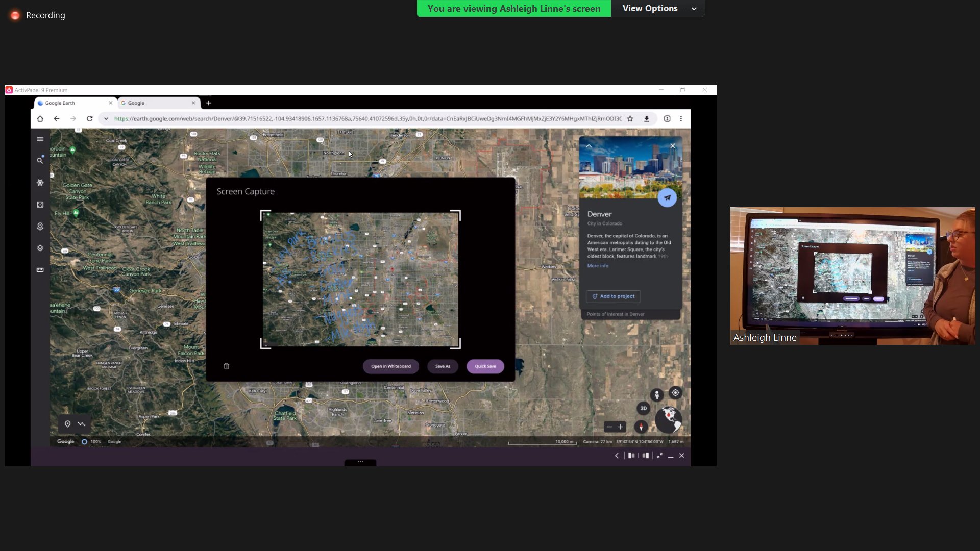The width and height of the screenshot is (980, 551).
Task: Click the fly to my location icon
Action: [x=675, y=393]
